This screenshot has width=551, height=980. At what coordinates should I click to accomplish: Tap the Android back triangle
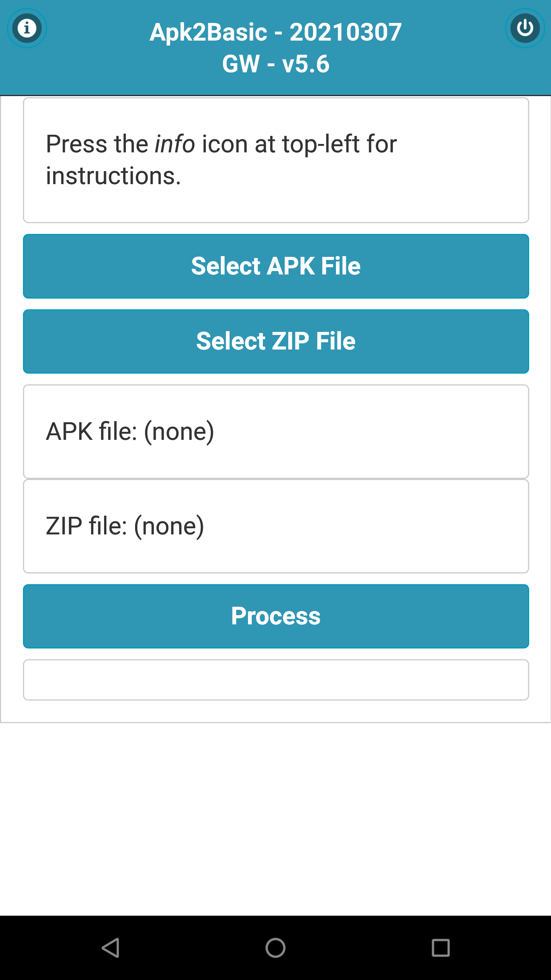pos(111,947)
